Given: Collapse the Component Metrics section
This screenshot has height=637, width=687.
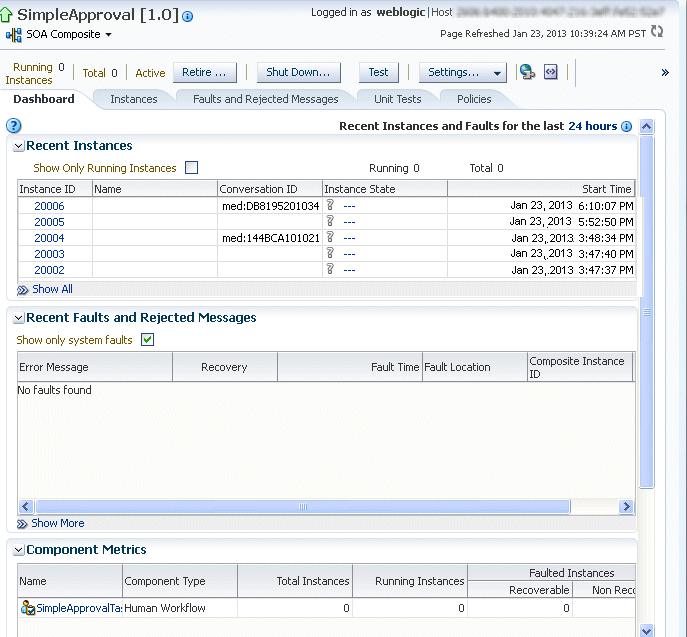Looking at the screenshot, I should (x=18, y=550).
